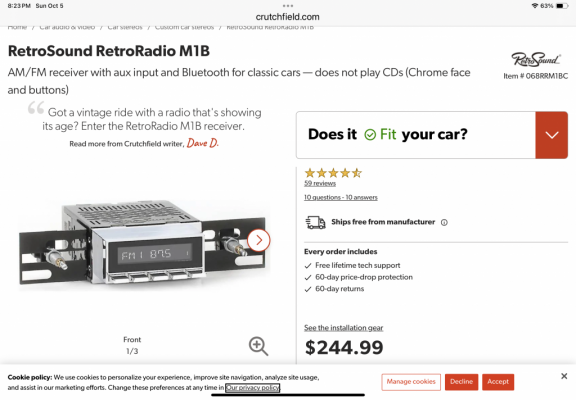Click the delivery truck shipping icon

(315, 222)
